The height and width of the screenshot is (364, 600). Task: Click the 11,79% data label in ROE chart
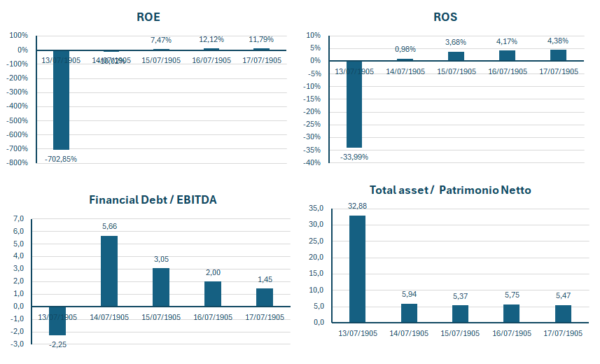pos(261,39)
